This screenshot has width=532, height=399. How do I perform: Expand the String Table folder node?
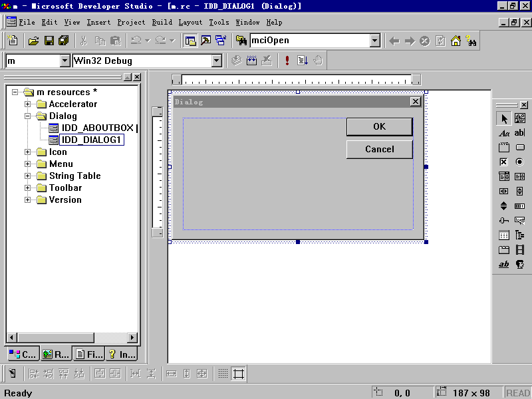coord(27,176)
